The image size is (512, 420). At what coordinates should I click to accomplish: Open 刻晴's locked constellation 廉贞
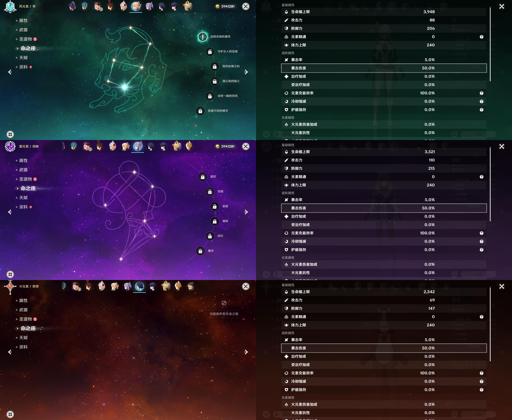pos(200,251)
